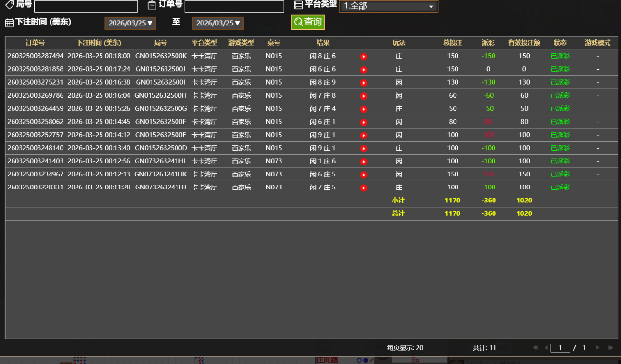Image resolution: width=621 pixels, height=364 pixels.
Task: Click the green 查询 search button
Action: click(308, 22)
